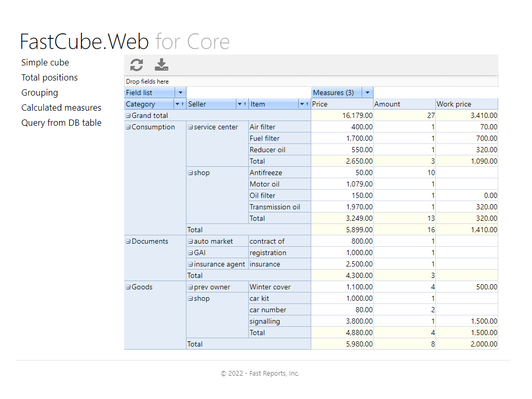Viewport: 532px width, 399px height.
Task: Go to Calculated measures menu item
Action: pos(61,108)
